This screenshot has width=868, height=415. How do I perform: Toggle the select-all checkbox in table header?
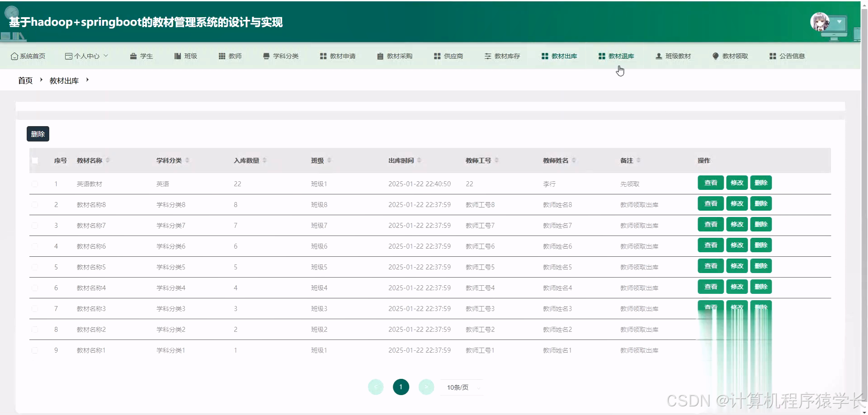[x=35, y=160]
